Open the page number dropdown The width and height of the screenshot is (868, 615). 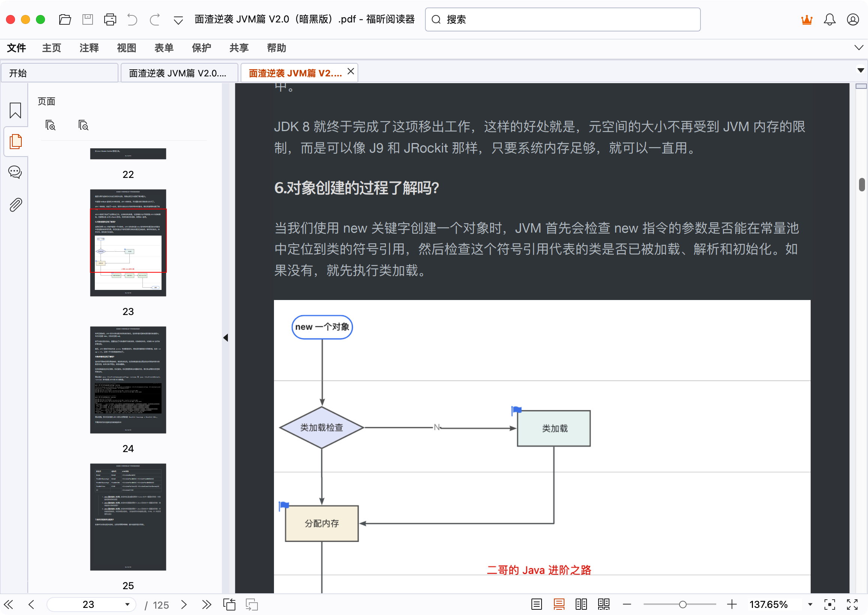coord(128,605)
